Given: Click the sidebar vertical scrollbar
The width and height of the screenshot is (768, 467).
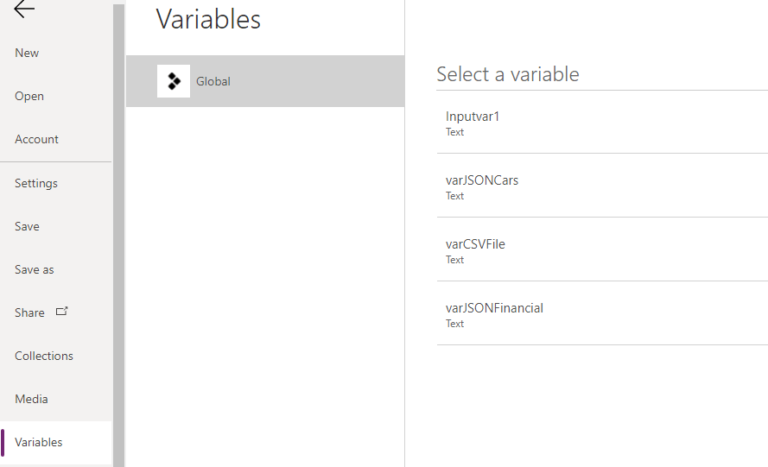Looking at the screenshot, I should [x=119, y=235].
